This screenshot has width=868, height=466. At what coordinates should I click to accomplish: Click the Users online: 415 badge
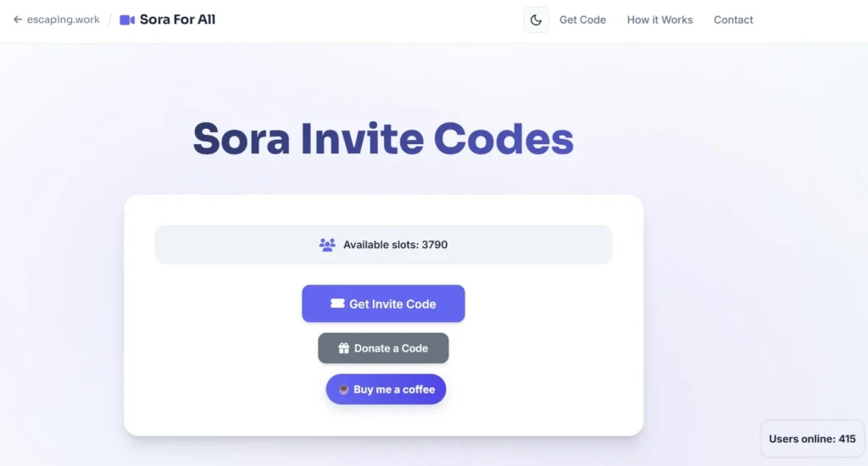812,439
